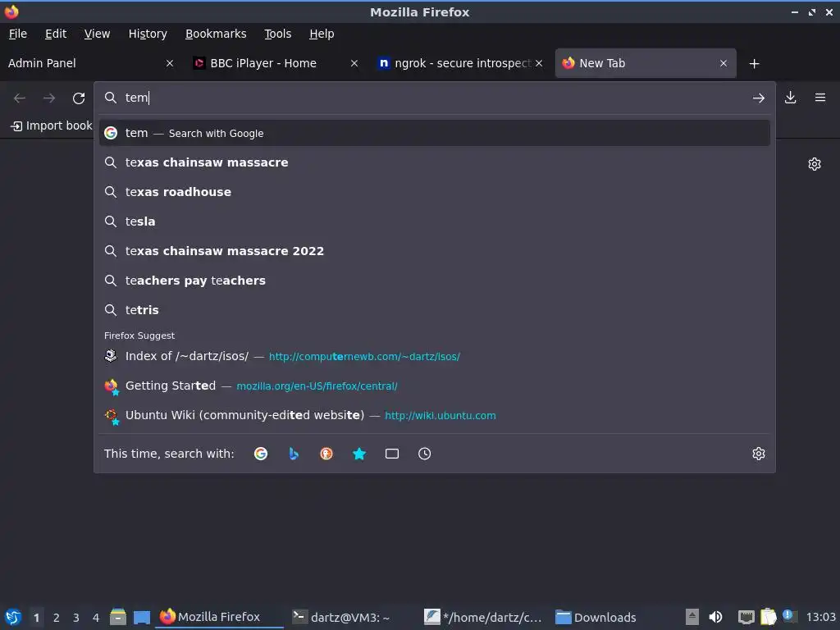Switch to workspace 4

tap(96, 618)
